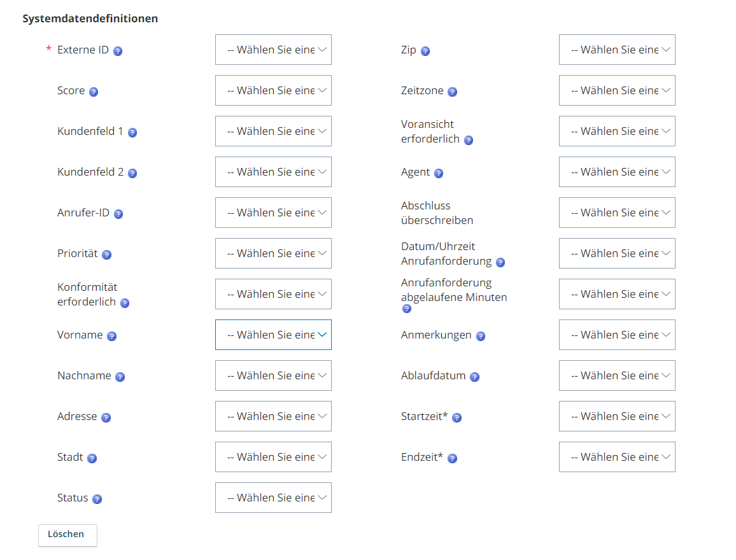
Task: Expand the Endzeit dropdown
Action: click(617, 457)
